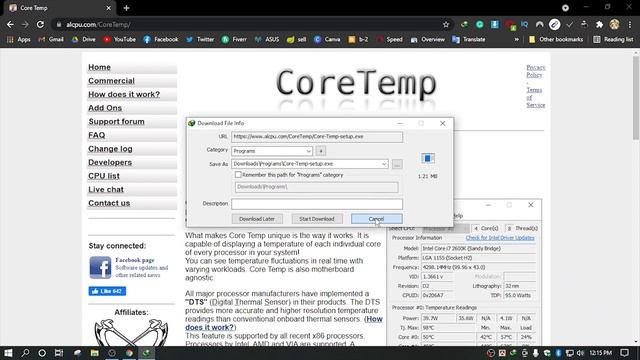The image size is (640, 360).
Task: Open the Drive bookmark
Action: click(x=83, y=40)
